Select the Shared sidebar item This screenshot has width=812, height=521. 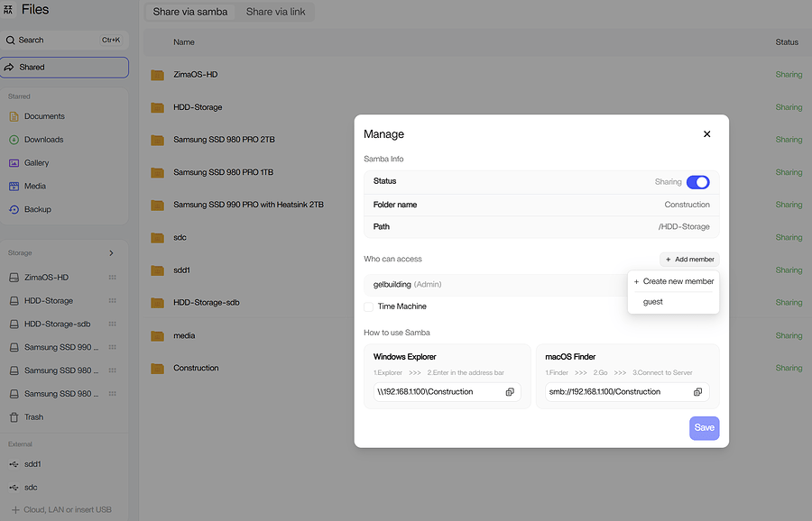pyautogui.click(x=64, y=68)
